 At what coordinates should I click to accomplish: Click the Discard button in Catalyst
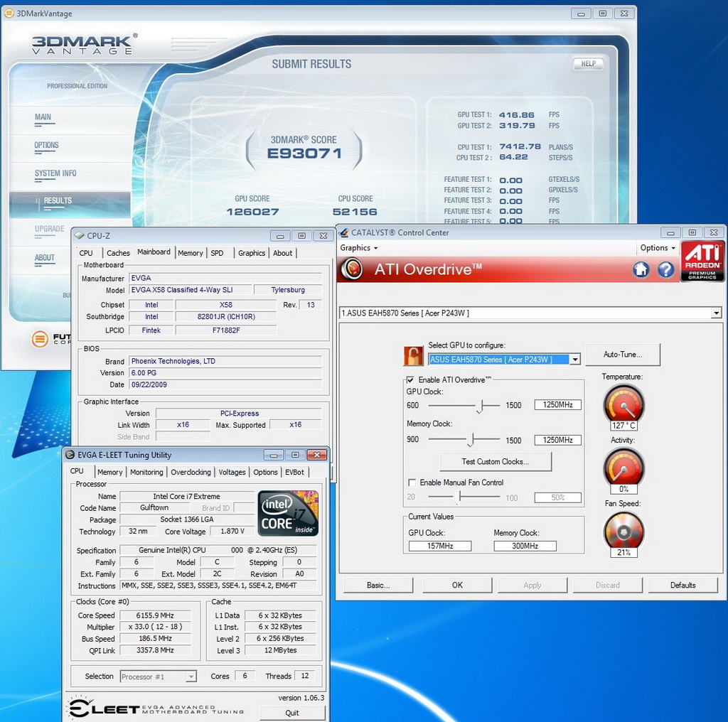click(608, 585)
